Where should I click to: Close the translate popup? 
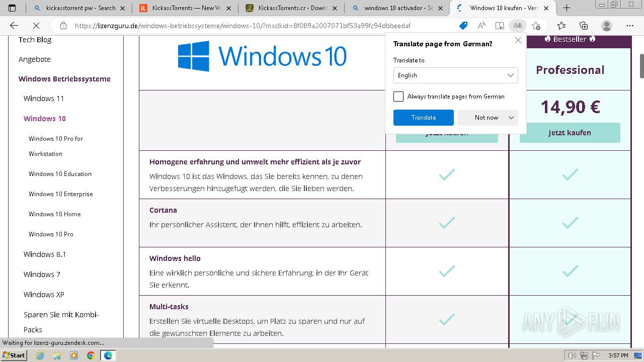[x=518, y=40]
